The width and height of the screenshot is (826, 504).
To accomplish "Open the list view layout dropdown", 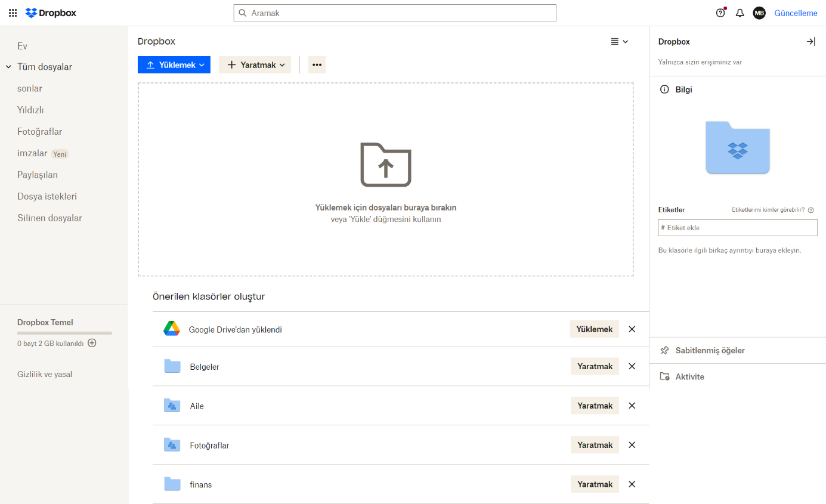I will point(620,42).
